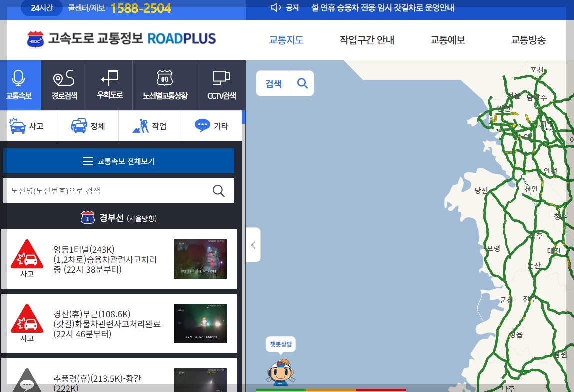The width and height of the screenshot is (574, 392).
Task: Select the 경산(휴)부근(108.6K) accident text
Action: click(107, 324)
